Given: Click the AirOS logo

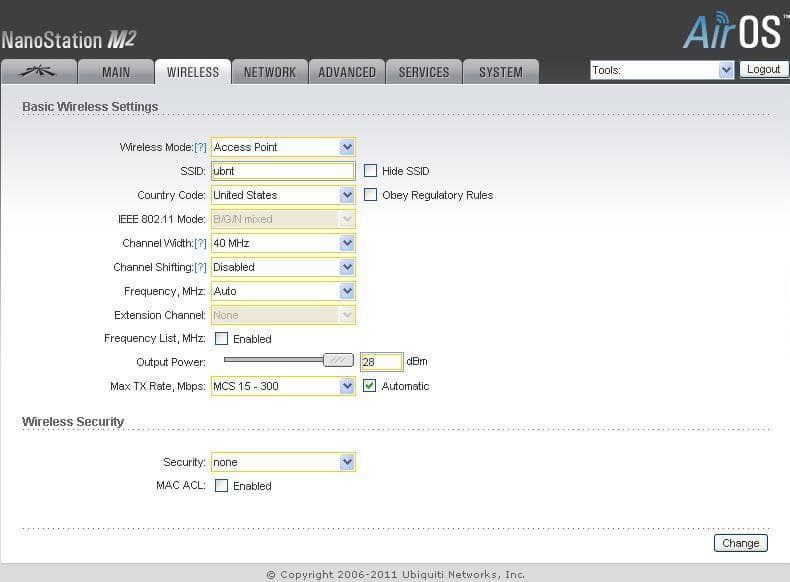Looking at the screenshot, I should pyautogui.click(x=735, y=30).
